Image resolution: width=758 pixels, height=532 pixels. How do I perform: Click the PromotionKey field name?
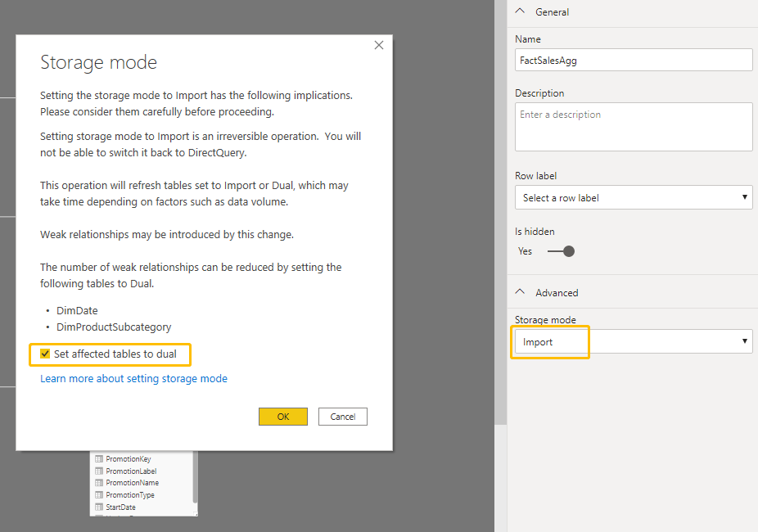pyautogui.click(x=128, y=459)
